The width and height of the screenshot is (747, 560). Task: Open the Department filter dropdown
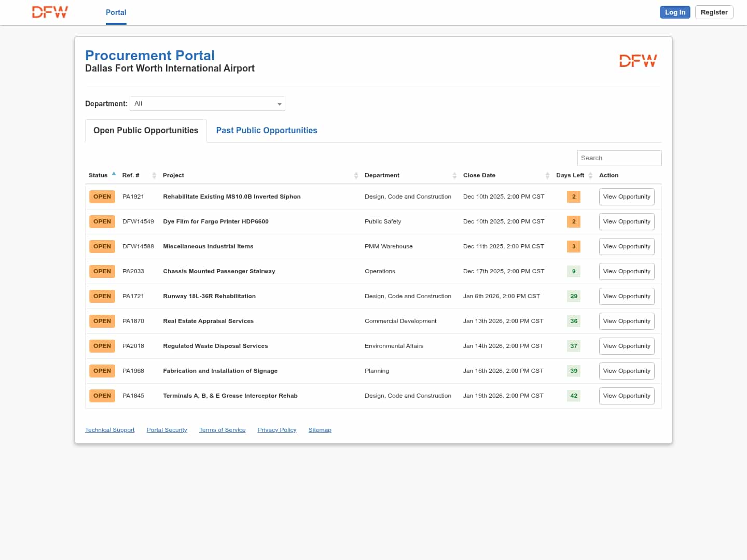pyautogui.click(x=208, y=104)
